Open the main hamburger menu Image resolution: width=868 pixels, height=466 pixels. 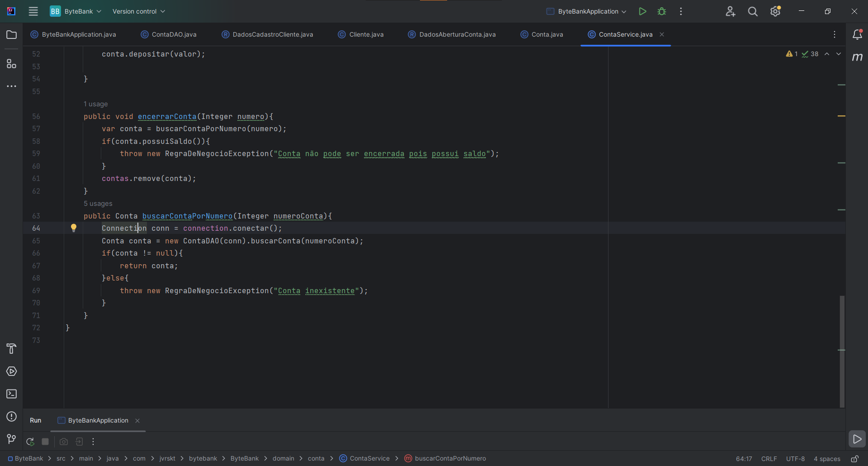coord(33,11)
